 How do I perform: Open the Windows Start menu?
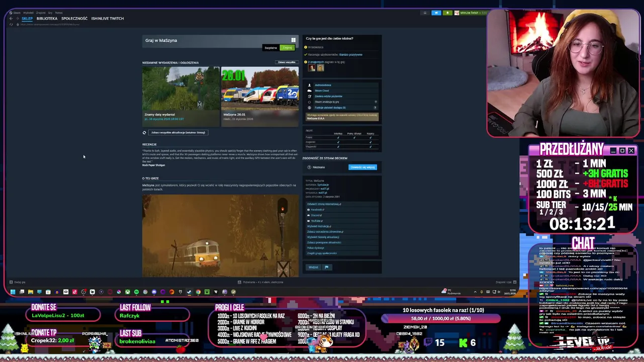click(13, 292)
